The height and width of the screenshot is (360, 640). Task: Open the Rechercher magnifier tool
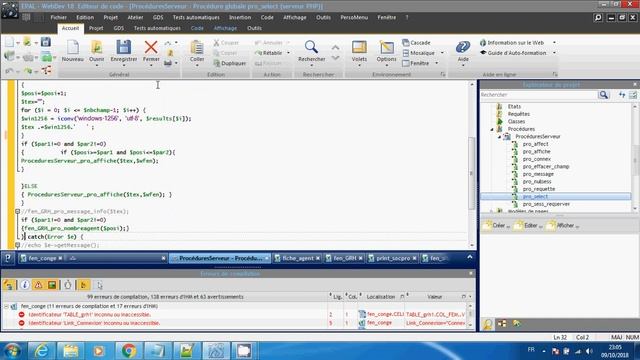[x=311, y=47]
